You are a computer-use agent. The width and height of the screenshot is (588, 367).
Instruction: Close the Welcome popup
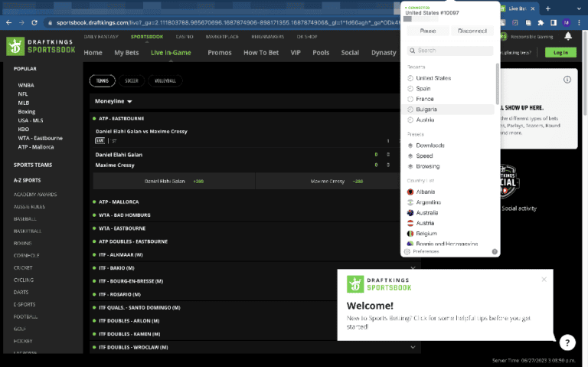click(x=544, y=279)
